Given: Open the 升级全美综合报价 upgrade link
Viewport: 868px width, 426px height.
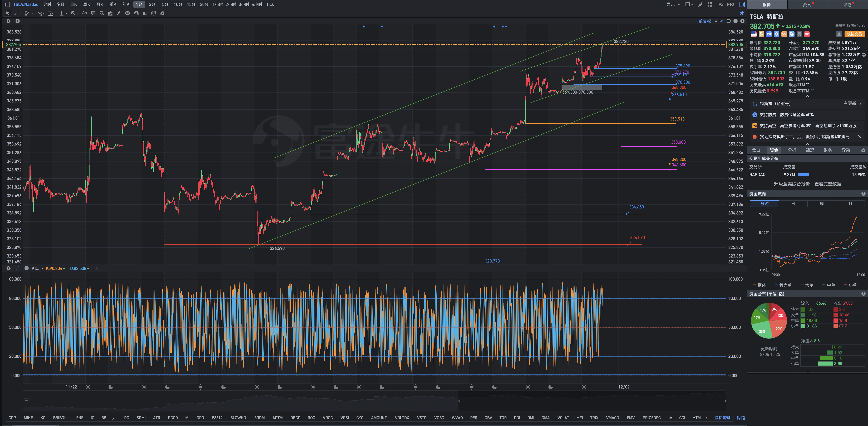Looking at the screenshot, I should pyautogui.click(x=807, y=184).
